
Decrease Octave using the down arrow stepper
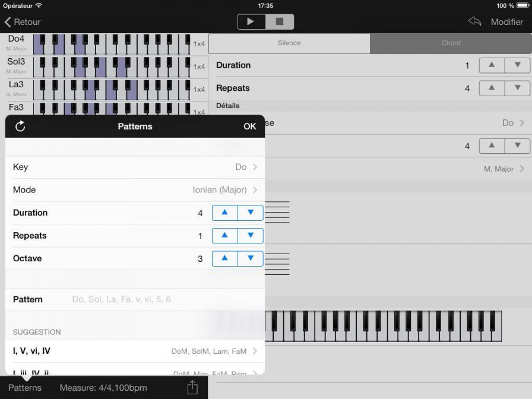(249, 258)
